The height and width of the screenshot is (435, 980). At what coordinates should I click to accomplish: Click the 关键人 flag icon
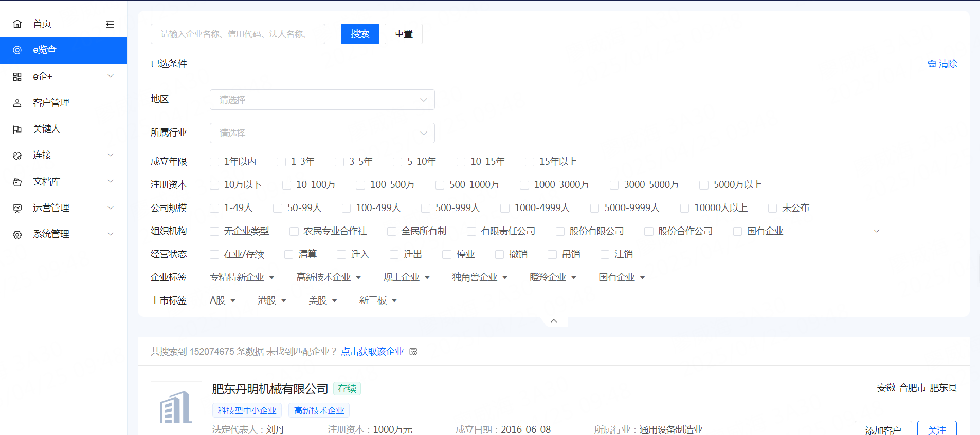pyautogui.click(x=17, y=129)
